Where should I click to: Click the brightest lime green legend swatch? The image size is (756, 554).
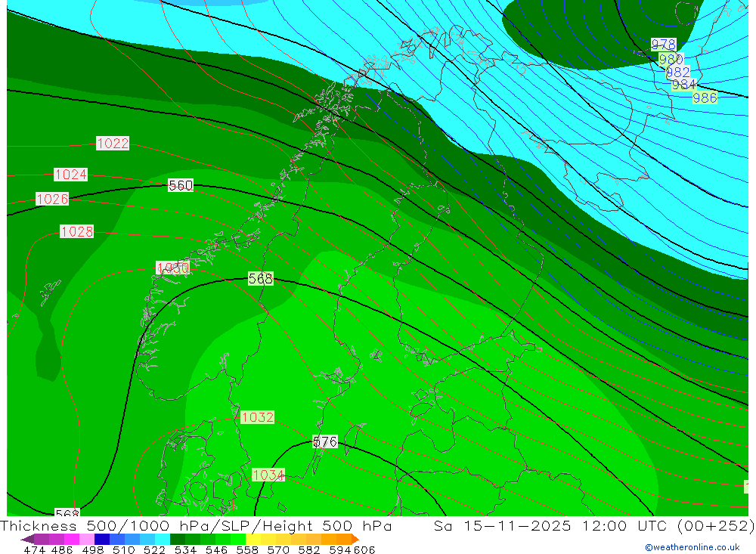click(x=238, y=539)
